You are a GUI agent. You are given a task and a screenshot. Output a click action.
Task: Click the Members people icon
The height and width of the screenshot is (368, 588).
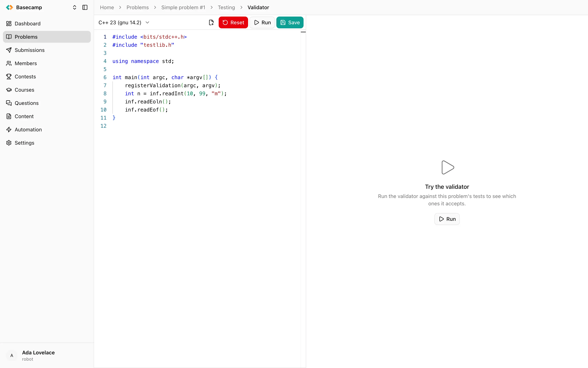pyautogui.click(x=9, y=63)
